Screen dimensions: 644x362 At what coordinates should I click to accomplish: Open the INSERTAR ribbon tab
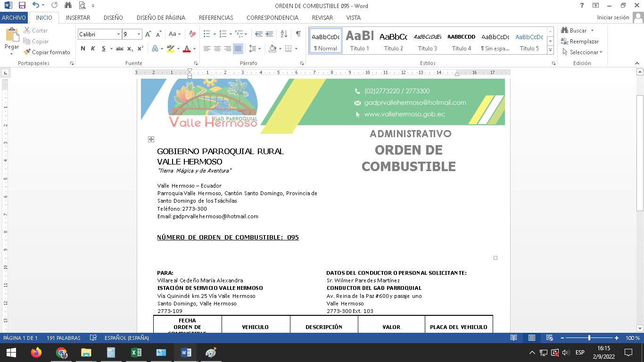[78, 18]
